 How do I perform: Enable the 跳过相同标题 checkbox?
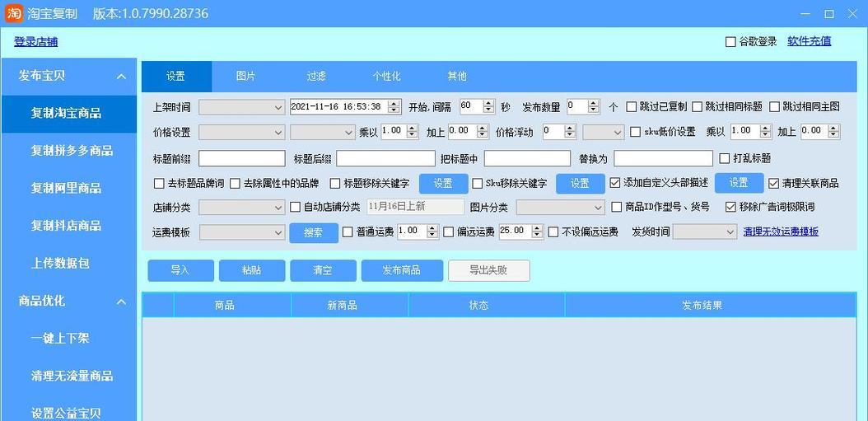click(x=697, y=107)
